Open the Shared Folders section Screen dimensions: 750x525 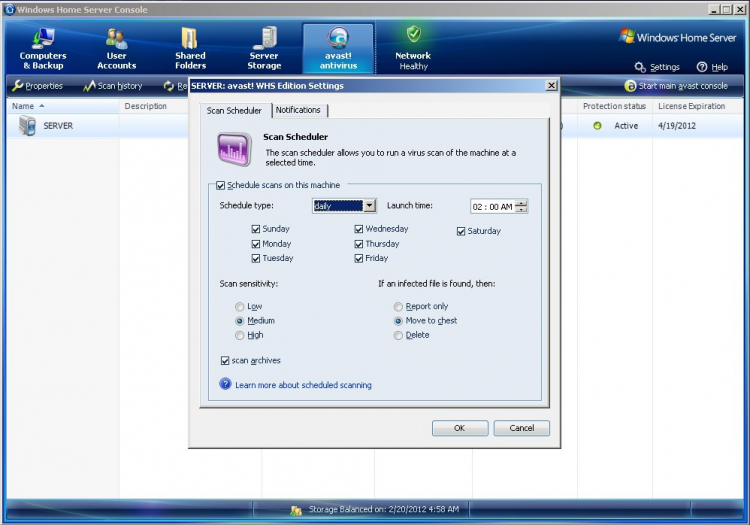[190, 48]
